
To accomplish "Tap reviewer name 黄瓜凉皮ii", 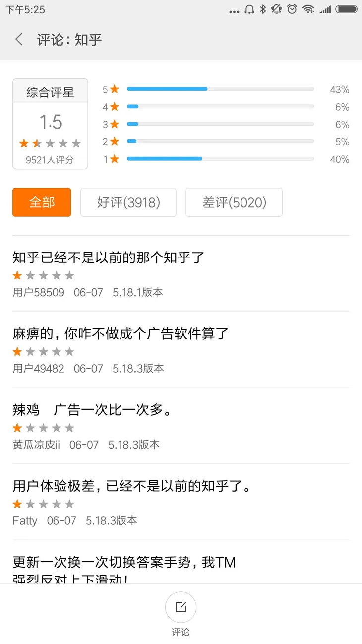I will point(36,445).
